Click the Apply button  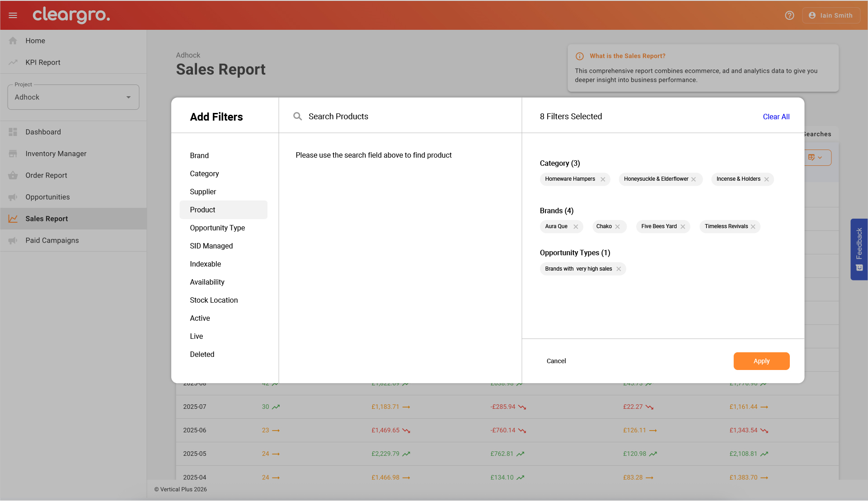761,361
